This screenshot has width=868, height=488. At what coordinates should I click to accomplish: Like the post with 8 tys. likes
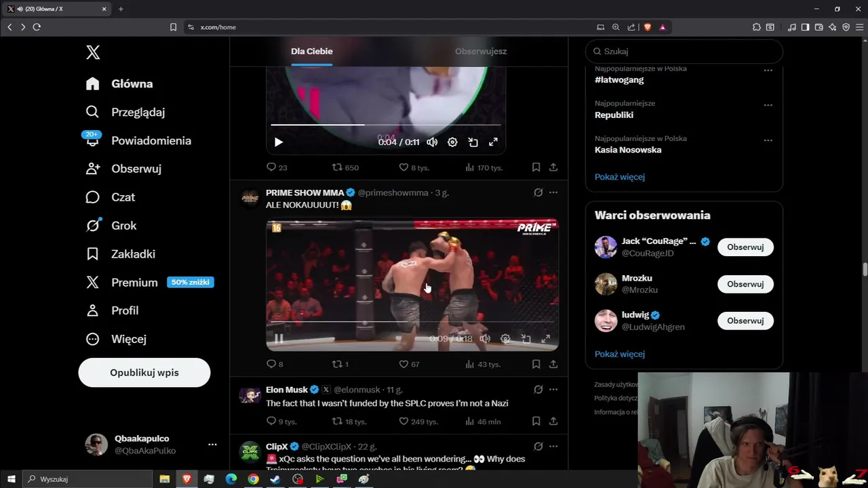pos(414,167)
